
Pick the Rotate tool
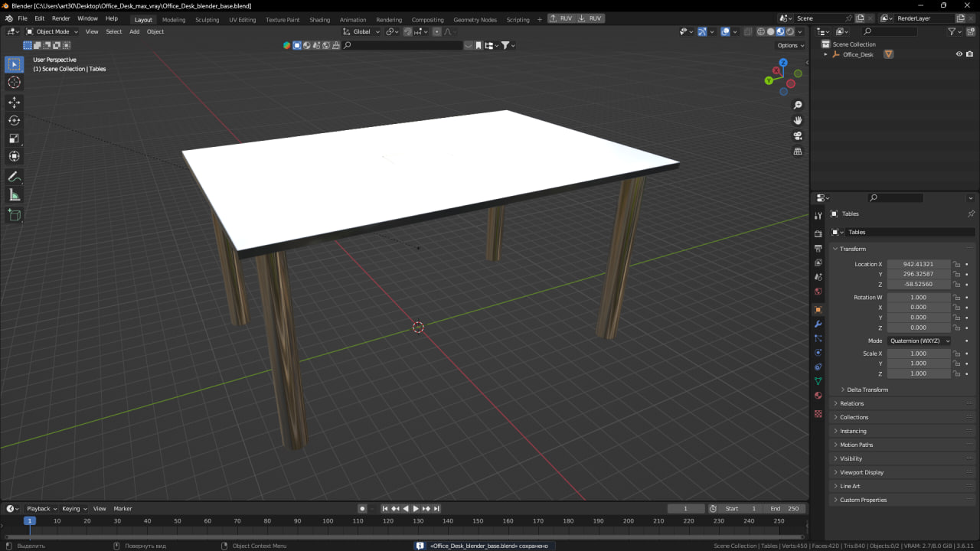pyautogui.click(x=15, y=120)
